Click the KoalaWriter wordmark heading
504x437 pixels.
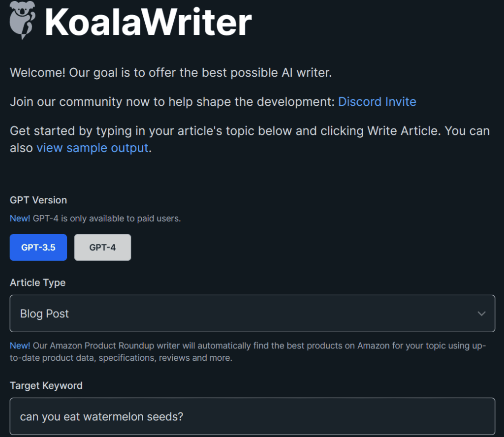click(x=148, y=22)
